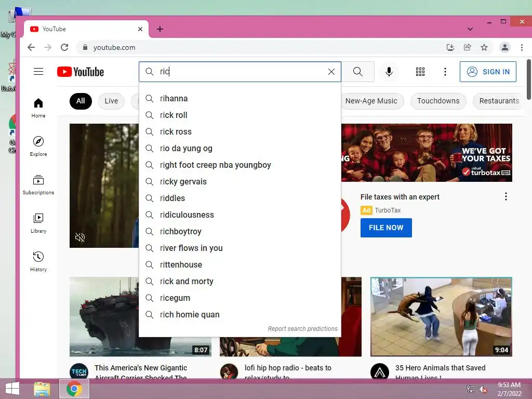The height and width of the screenshot is (399, 532).
Task: Click into the YouTube search field
Action: [240, 72]
